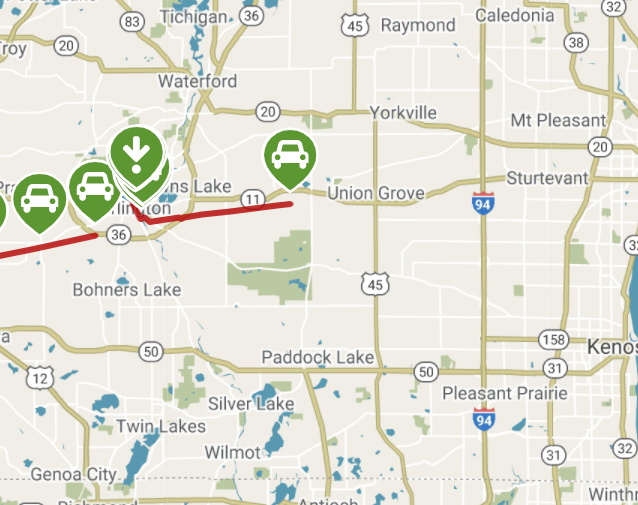Click the Route 11 shield on the red route
Image resolution: width=638 pixels, height=505 pixels.
click(253, 199)
